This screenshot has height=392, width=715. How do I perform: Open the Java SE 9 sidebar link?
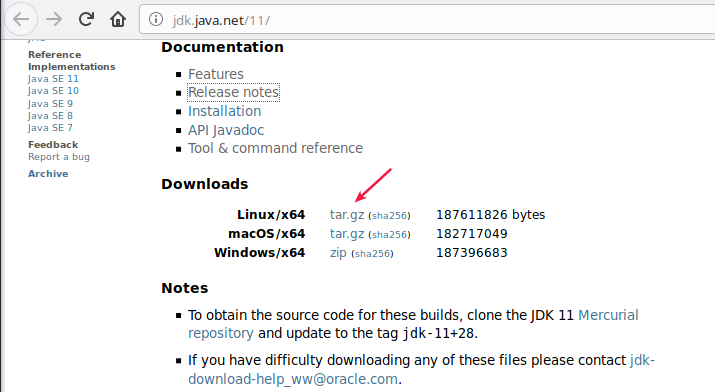click(50, 103)
